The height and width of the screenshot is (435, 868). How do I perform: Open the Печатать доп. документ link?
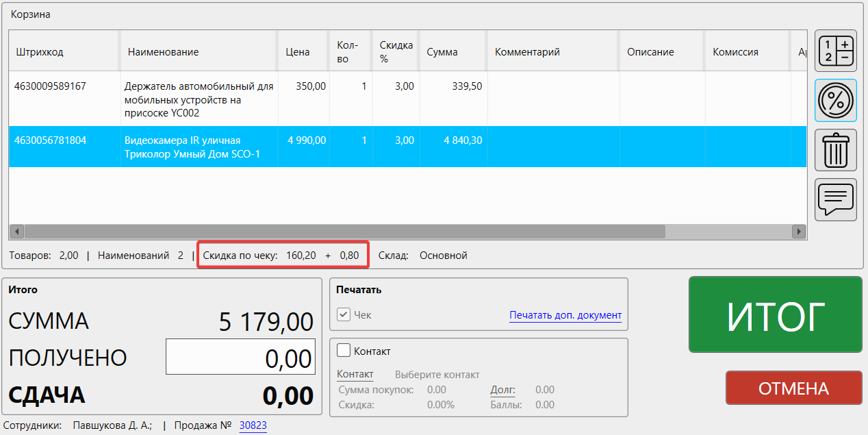565,316
